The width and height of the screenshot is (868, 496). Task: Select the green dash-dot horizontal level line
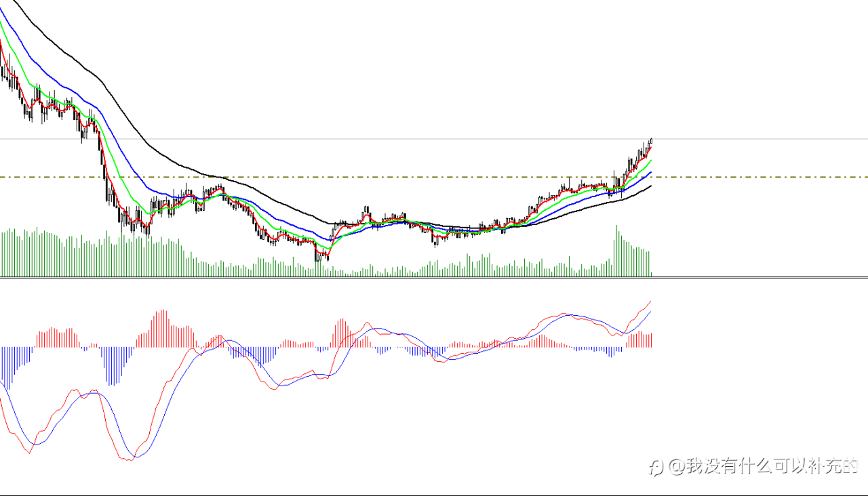point(746,177)
